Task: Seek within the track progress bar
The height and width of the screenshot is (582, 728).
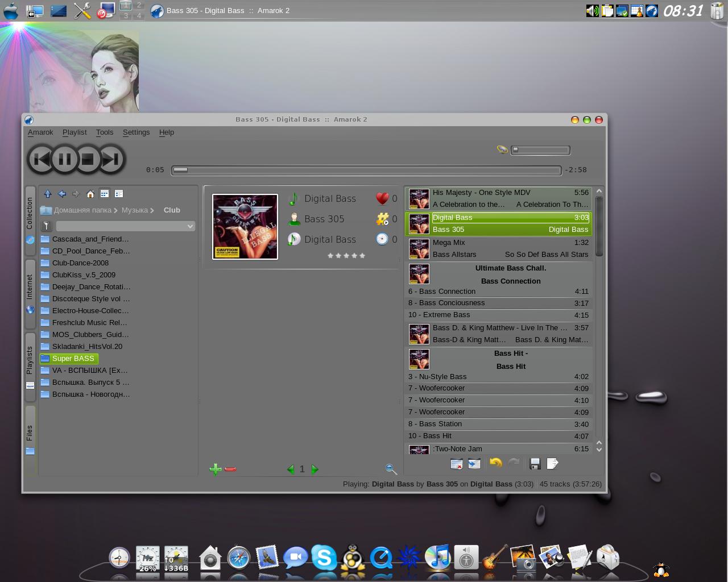Action: (366, 170)
